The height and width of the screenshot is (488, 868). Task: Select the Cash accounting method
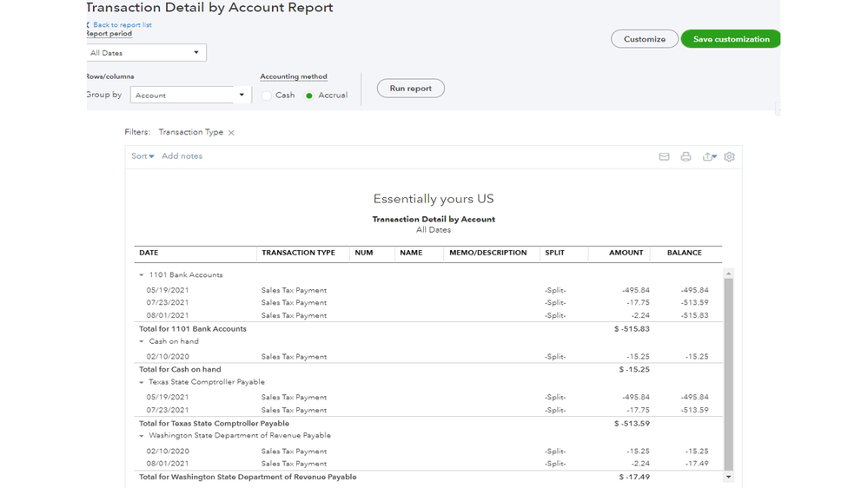coord(268,96)
